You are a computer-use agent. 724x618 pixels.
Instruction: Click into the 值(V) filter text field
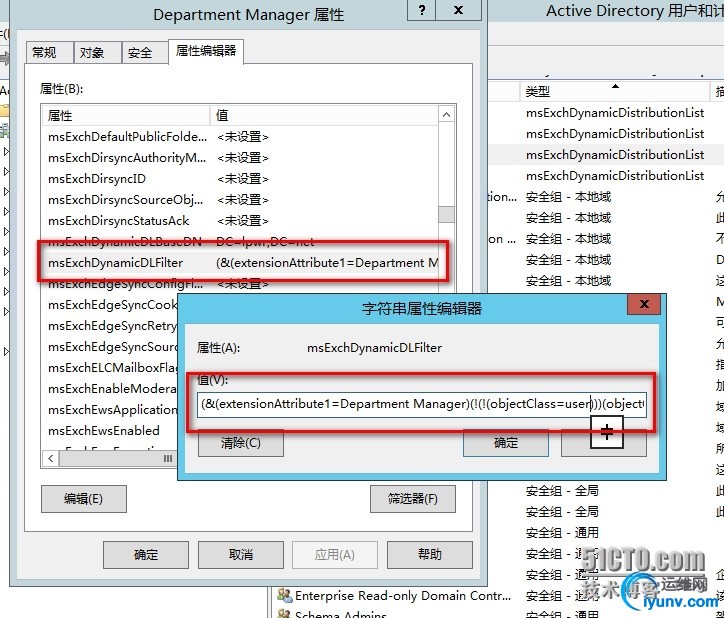(x=422, y=405)
